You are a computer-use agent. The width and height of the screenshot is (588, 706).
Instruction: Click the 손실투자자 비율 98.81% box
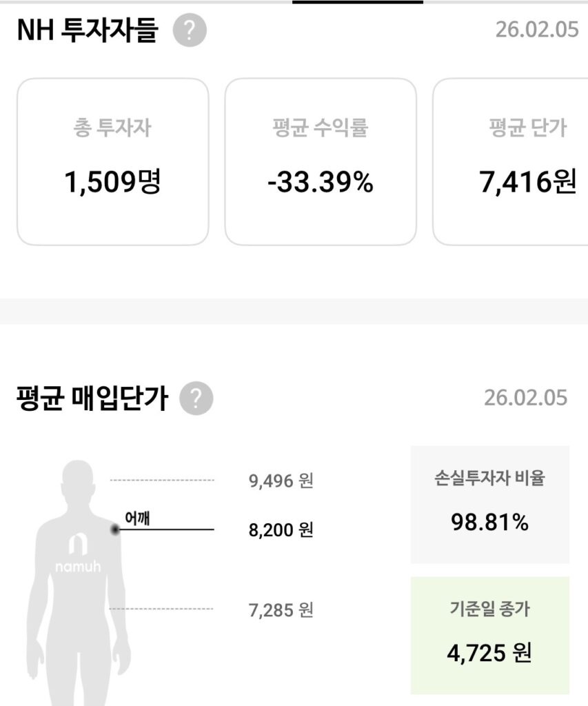[490, 504]
